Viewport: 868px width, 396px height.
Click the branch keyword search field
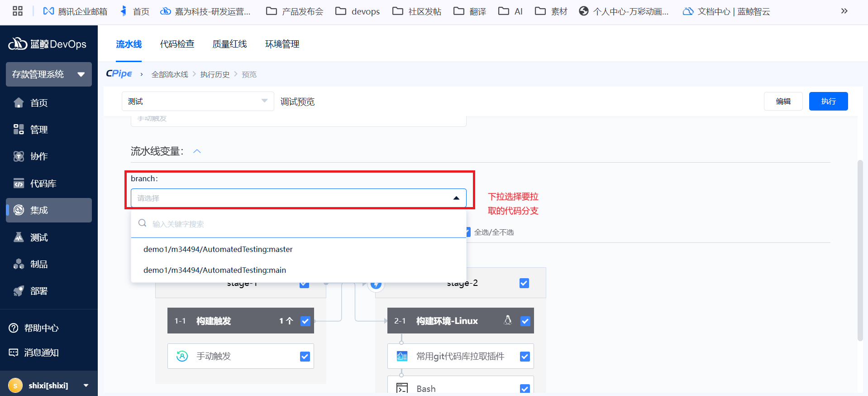299,224
